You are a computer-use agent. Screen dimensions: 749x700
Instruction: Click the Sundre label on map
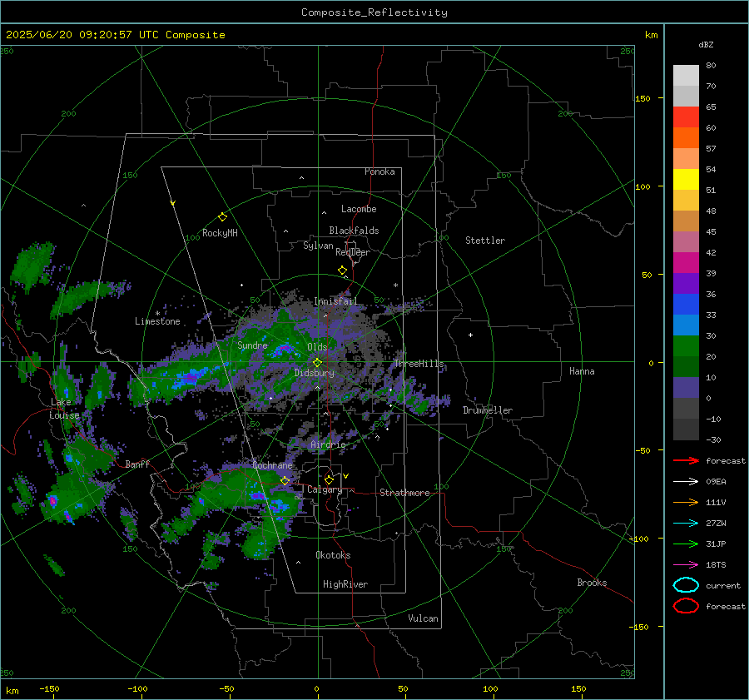[x=252, y=345]
